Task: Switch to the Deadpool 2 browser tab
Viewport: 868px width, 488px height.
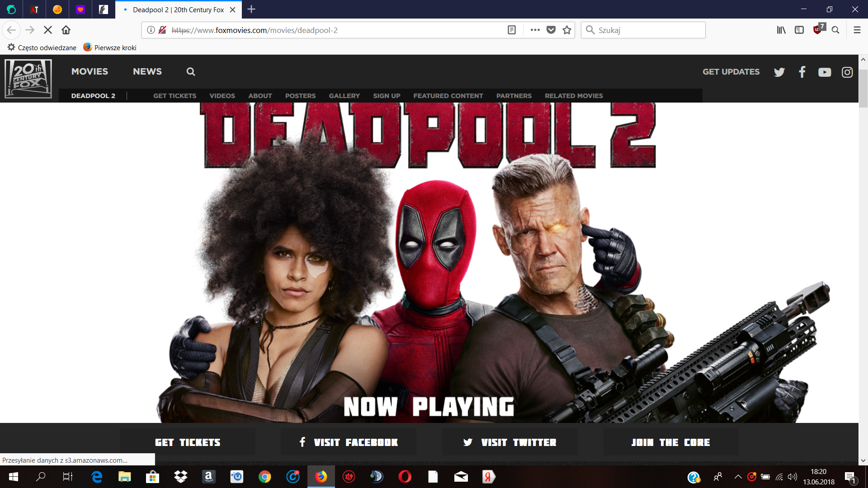Action: [175, 9]
